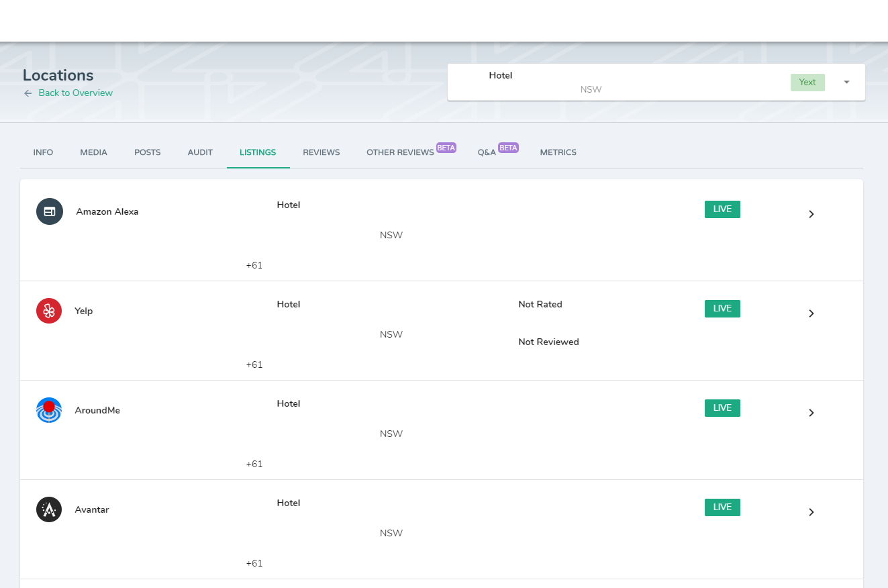888x588 pixels.
Task: Click the AroundMe logo icon
Action: tap(49, 410)
